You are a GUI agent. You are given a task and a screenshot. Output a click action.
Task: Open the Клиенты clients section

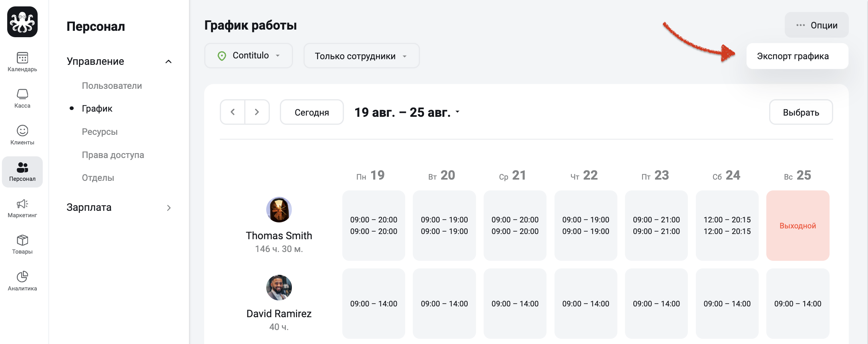[x=22, y=135]
